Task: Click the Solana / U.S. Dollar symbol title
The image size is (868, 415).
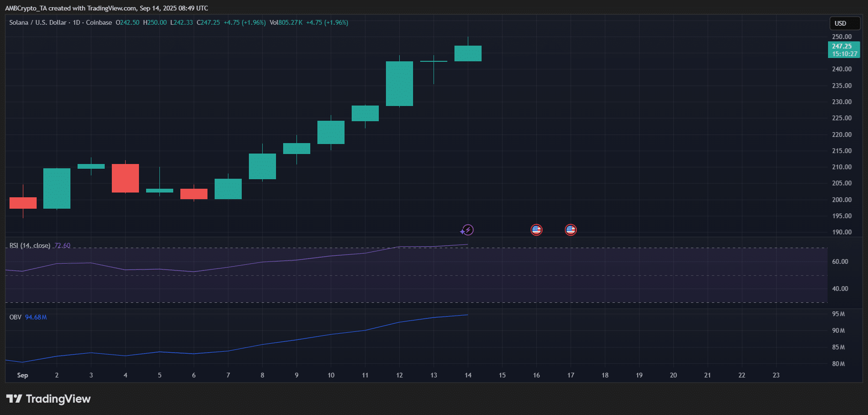Action: tap(38, 22)
